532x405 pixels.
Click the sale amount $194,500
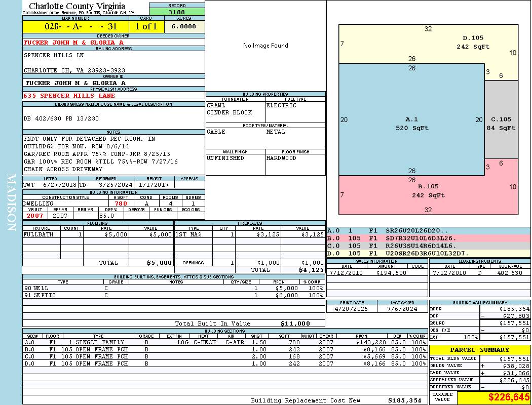click(392, 273)
